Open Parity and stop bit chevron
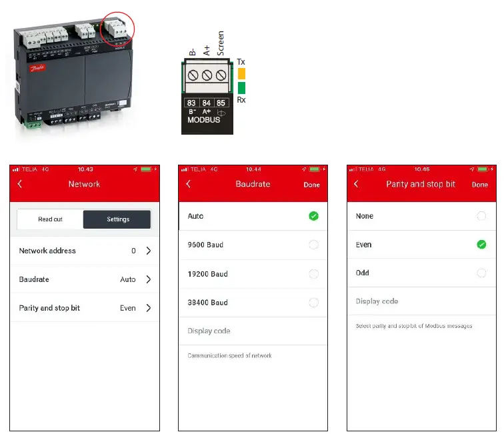Viewport: 504px width, 434px height. (x=149, y=308)
